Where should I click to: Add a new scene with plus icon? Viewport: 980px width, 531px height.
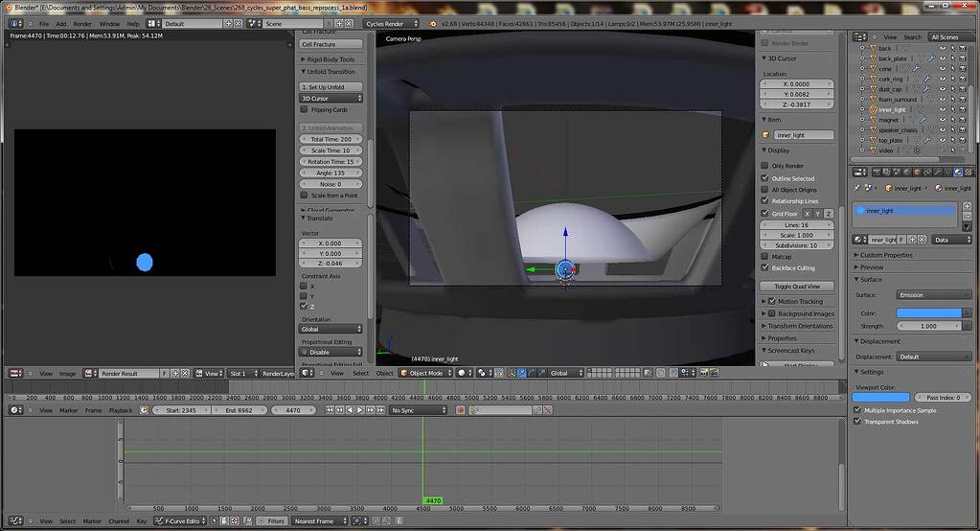[339, 23]
